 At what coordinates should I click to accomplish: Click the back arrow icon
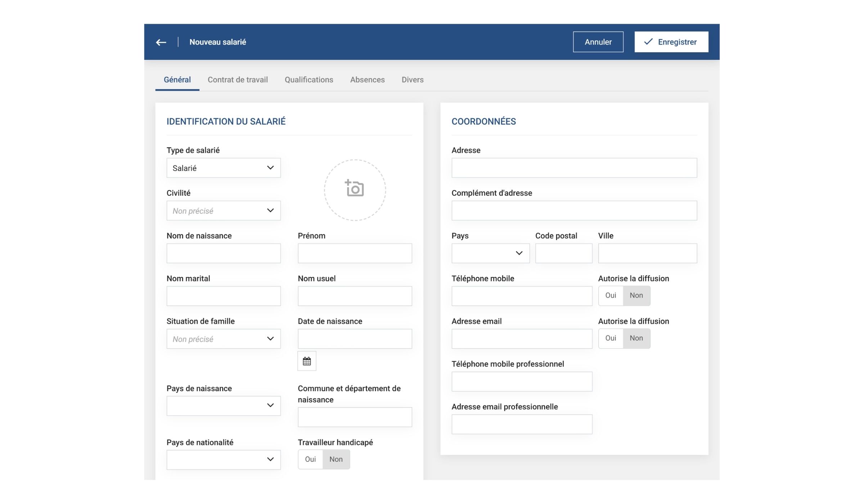click(x=161, y=42)
